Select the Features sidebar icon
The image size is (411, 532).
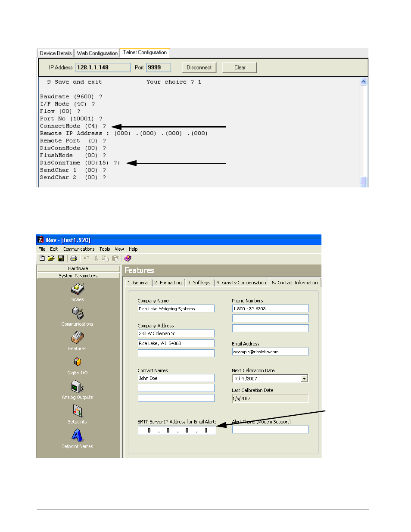(78, 338)
